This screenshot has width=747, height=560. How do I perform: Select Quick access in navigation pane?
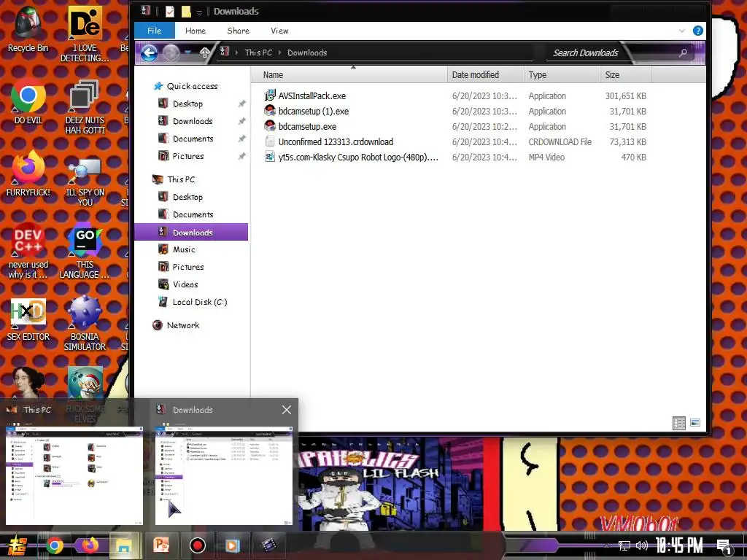(192, 86)
